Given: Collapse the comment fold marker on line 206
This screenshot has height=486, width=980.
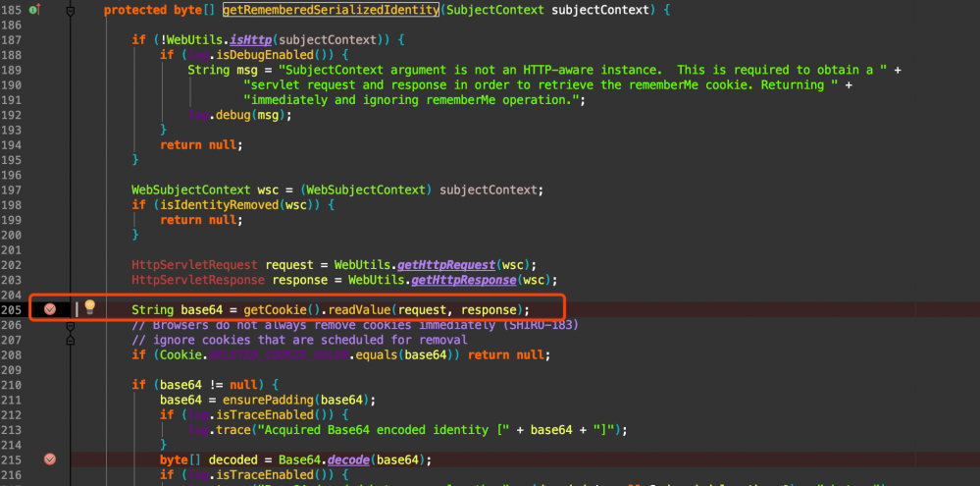Looking at the screenshot, I should [71, 325].
